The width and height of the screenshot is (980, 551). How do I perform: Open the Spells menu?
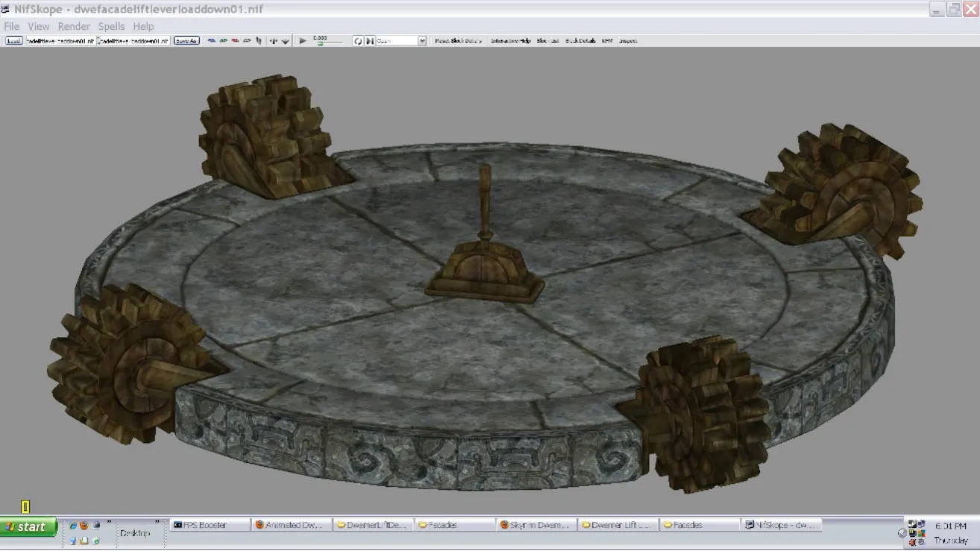pos(111,26)
